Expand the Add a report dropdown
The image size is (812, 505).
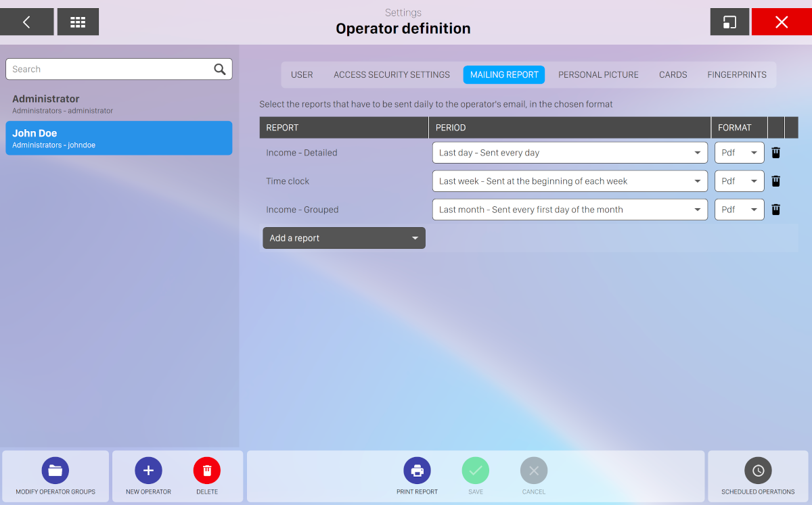[x=344, y=238]
